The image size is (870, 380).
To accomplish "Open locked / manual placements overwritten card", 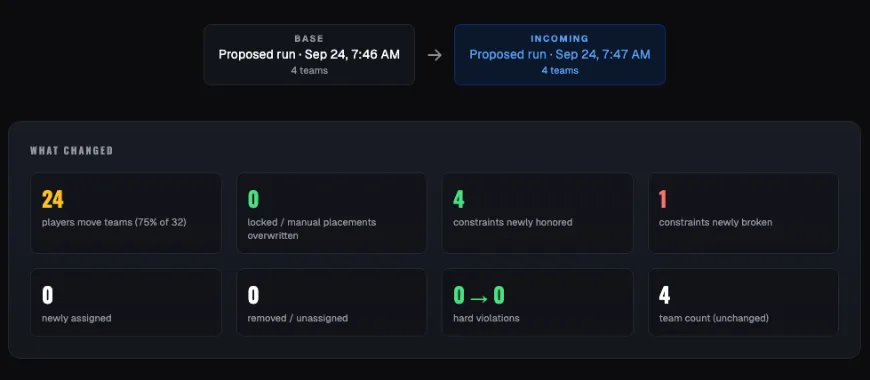I will (332, 213).
